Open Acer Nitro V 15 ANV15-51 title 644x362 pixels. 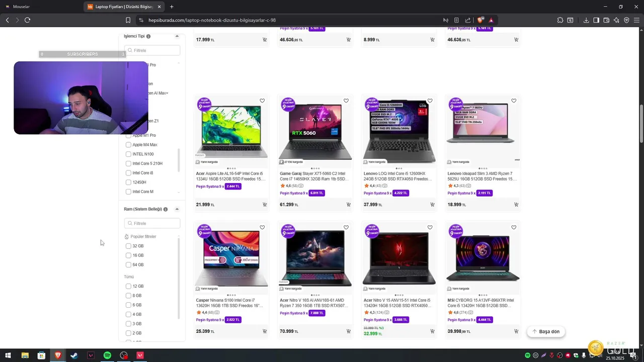[397, 303]
